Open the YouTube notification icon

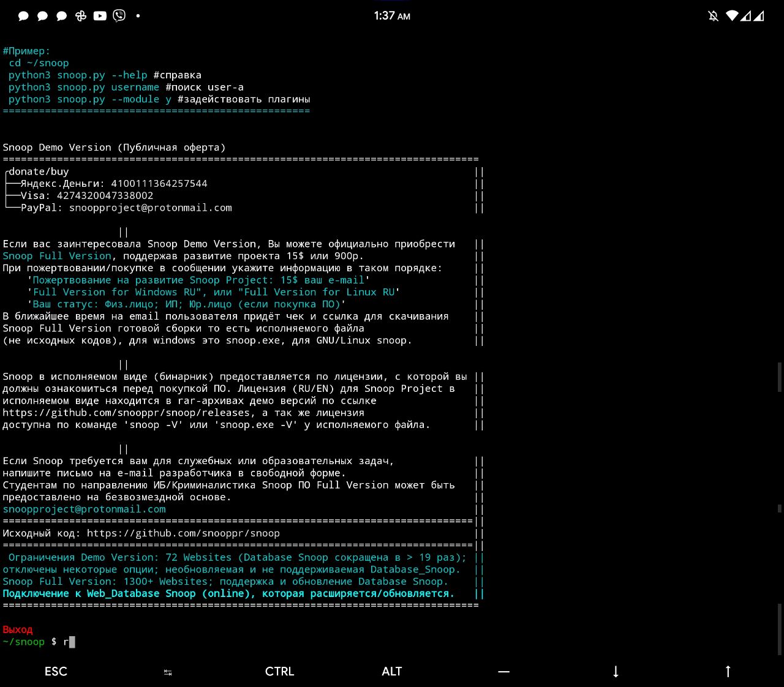tap(100, 16)
